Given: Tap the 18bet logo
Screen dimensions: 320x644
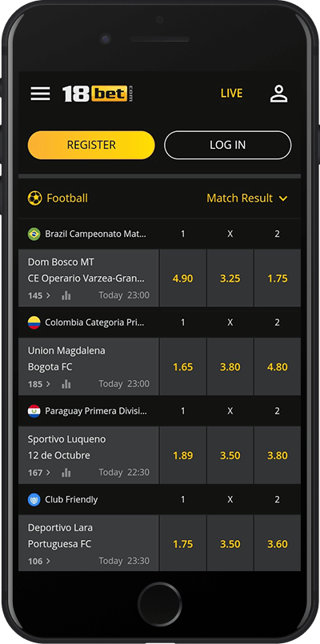Looking at the screenshot, I should [98, 94].
